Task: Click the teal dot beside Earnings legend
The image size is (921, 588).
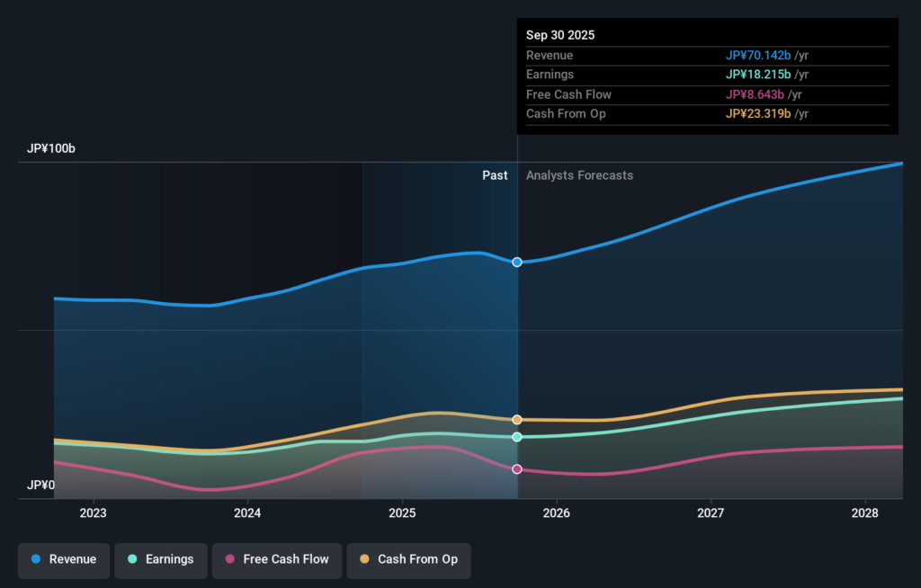Action: (132, 559)
